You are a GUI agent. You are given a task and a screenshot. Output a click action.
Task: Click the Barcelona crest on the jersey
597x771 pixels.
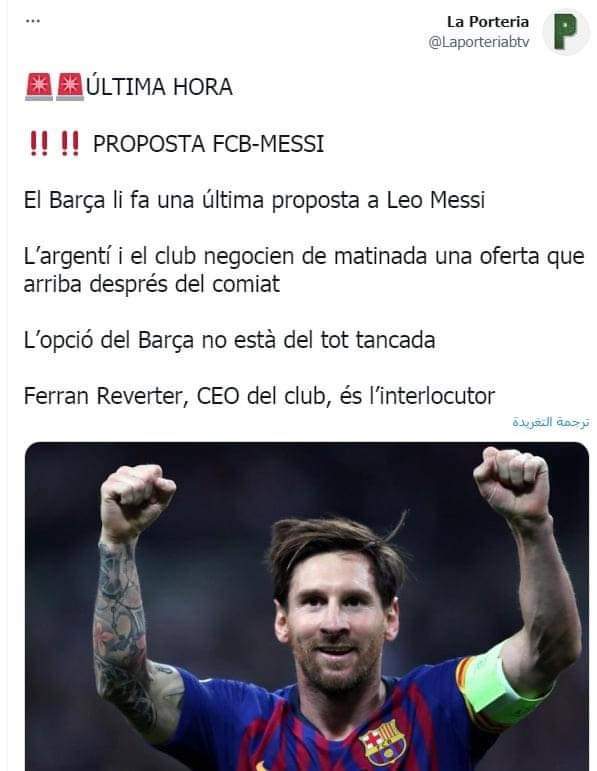point(382,742)
